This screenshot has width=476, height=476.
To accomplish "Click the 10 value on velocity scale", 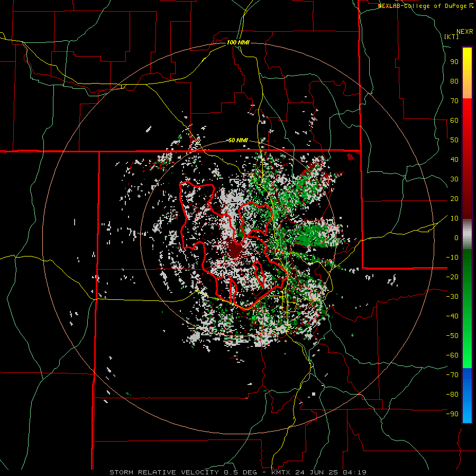I will tap(454, 218).
